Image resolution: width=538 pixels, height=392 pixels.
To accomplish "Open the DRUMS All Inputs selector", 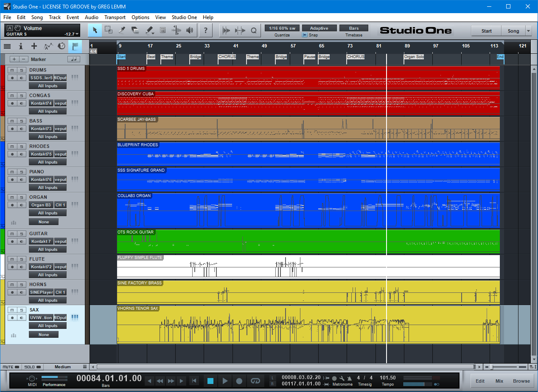I will [48, 86].
